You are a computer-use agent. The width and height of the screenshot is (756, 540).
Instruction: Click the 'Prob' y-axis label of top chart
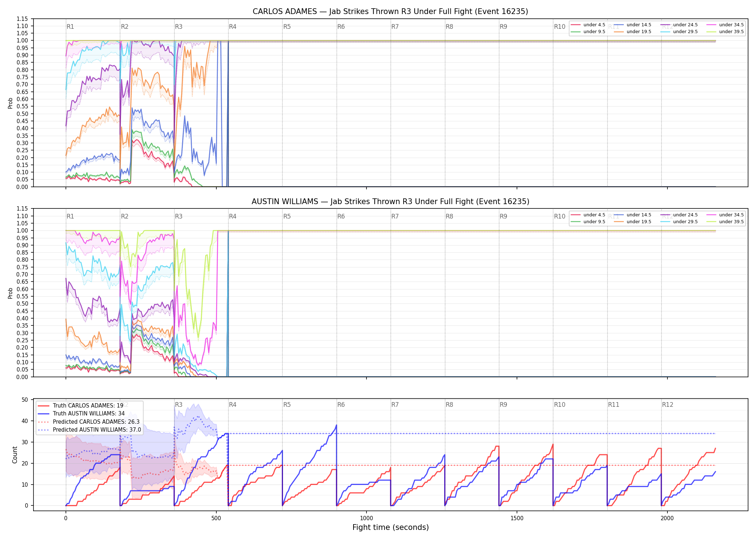pos(10,103)
